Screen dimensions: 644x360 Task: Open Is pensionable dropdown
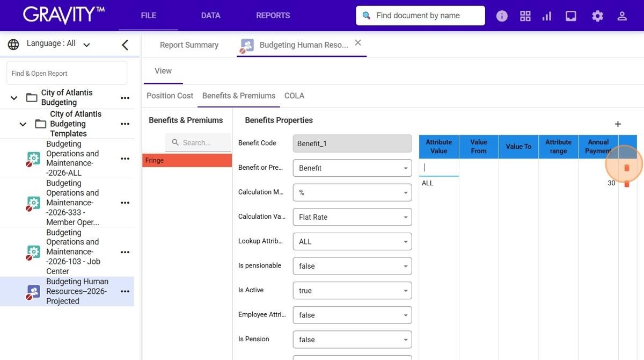tap(352, 266)
